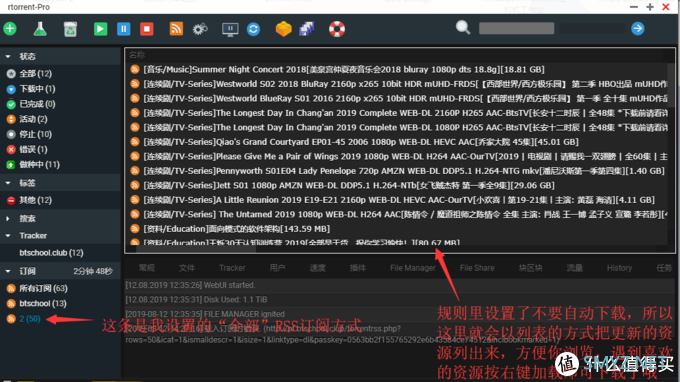Select the 已完成 (0) filter
Viewport: 680px width, 382px height.
point(37,104)
